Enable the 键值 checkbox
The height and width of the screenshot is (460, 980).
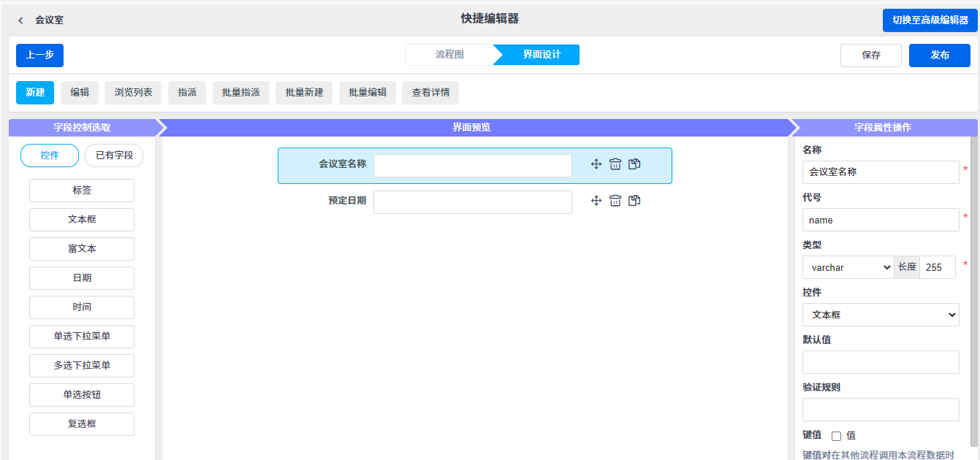(837, 436)
